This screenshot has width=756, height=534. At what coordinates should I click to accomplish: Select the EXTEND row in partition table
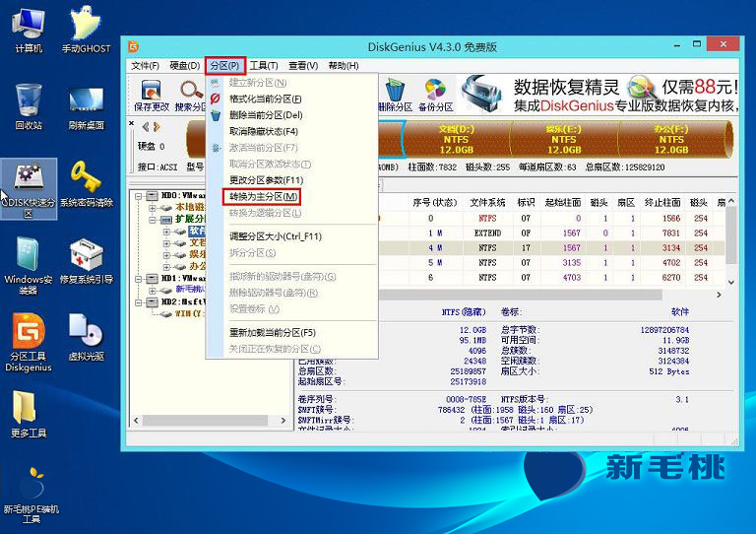pos(549,233)
